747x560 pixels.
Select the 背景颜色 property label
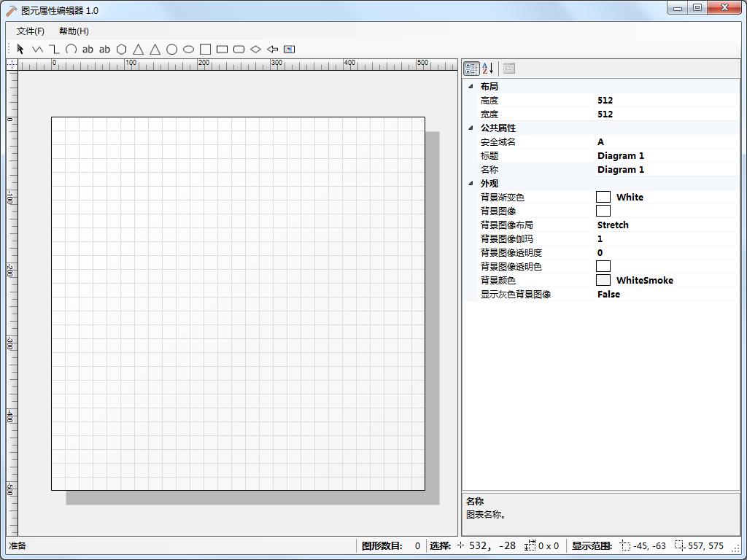point(498,280)
